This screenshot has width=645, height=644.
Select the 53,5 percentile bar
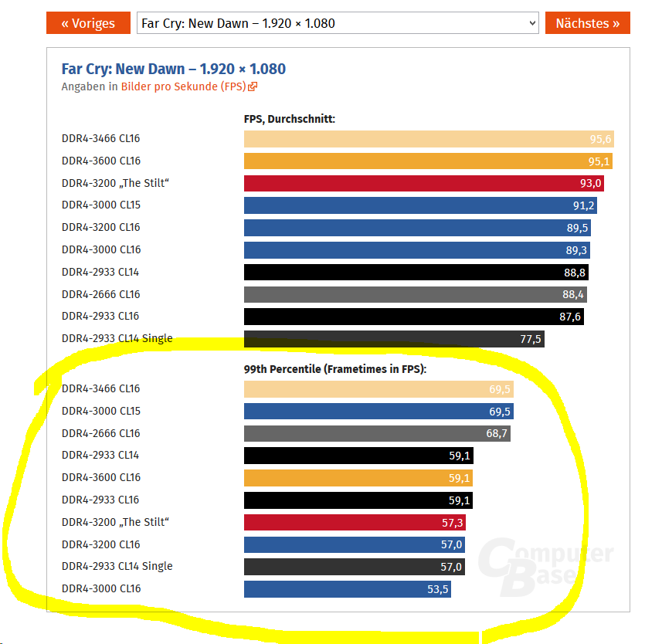347,589
